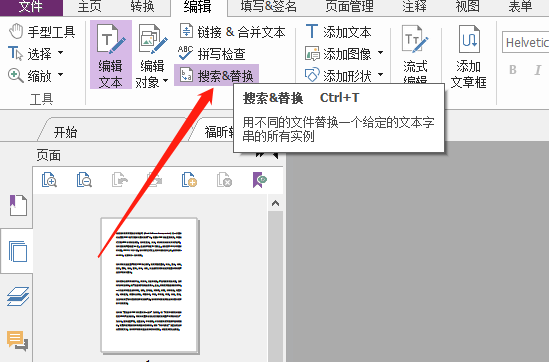The height and width of the screenshot is (362, 549).
Task: Expand the Zoom (缩放) dropdown arrow
Action: point(60,75)
